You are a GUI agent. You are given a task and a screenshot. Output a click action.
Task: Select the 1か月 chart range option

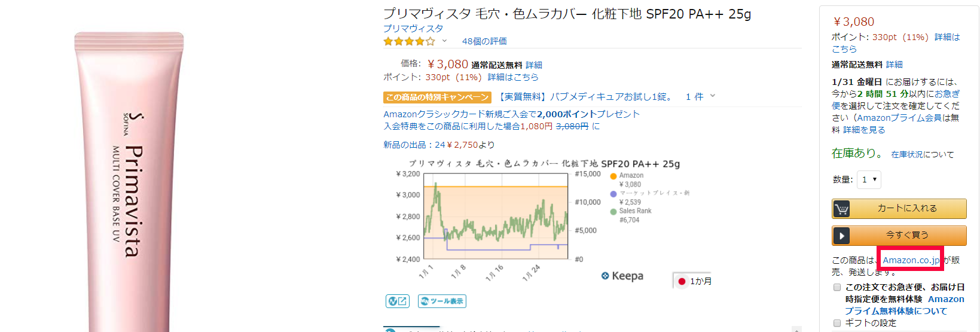point(694,281)
